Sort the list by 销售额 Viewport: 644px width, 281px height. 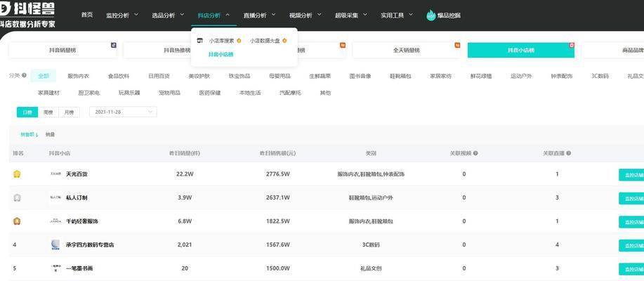click(29, 134)
